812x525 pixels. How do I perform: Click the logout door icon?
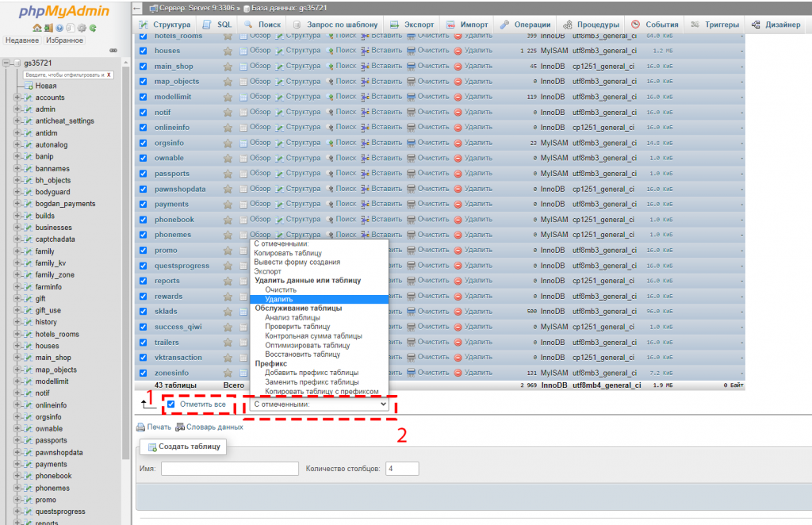point(48,27)
